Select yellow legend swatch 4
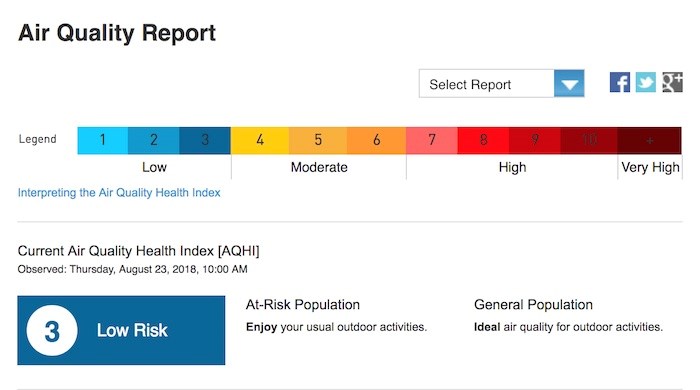700x390 pixels. [260, 140]
